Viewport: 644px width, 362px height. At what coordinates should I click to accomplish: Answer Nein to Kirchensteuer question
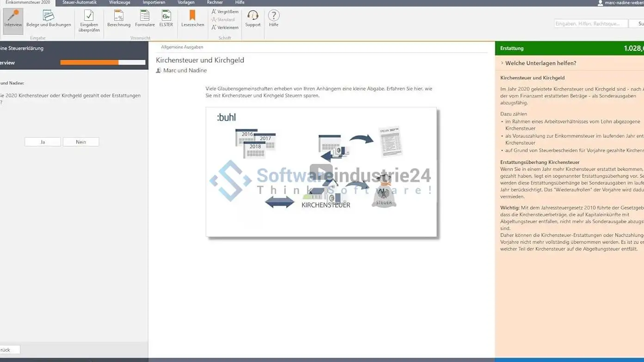(x=81, y=142)
